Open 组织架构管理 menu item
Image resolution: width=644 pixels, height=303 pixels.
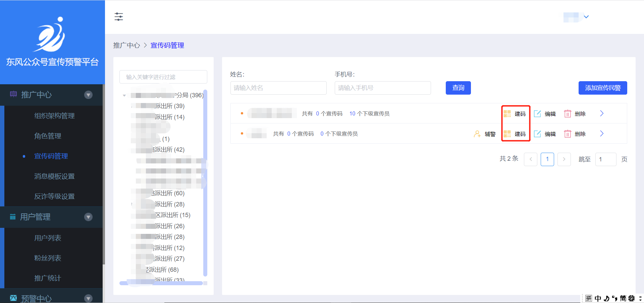coord(54,116)
